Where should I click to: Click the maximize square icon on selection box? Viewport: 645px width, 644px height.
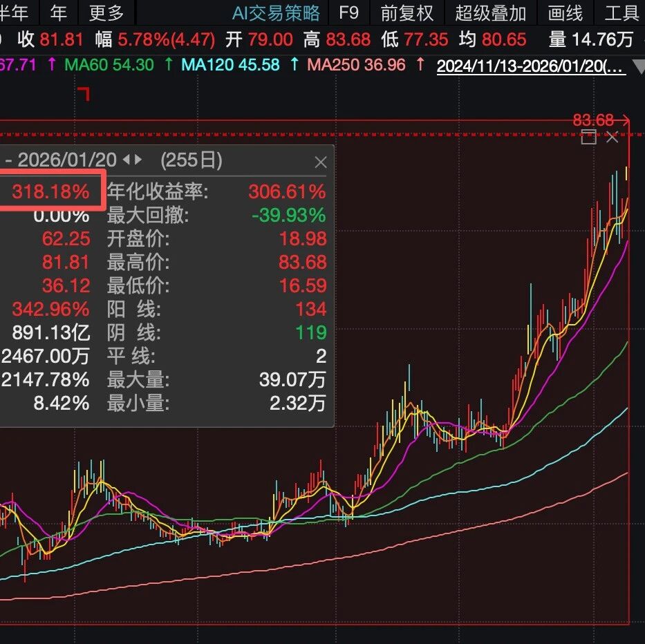(588, 137)
